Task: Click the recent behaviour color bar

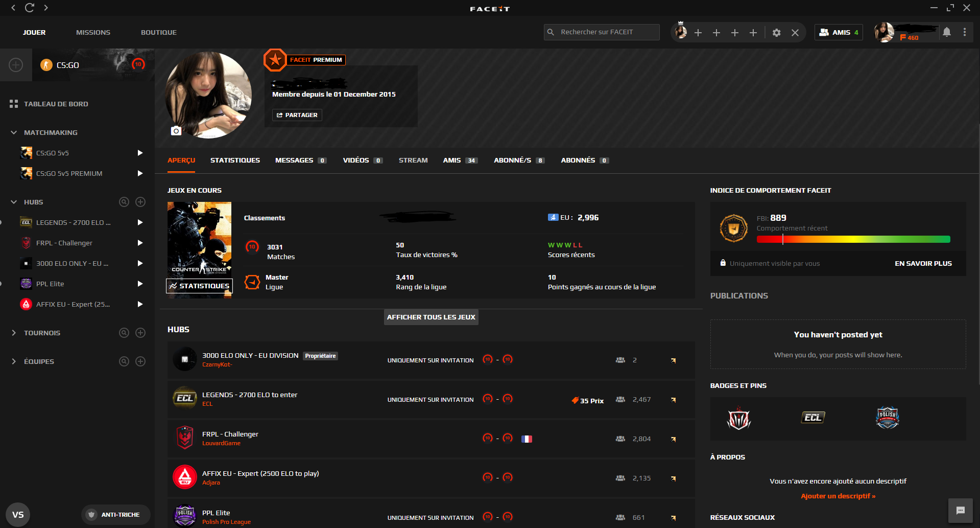Action: 853,239
